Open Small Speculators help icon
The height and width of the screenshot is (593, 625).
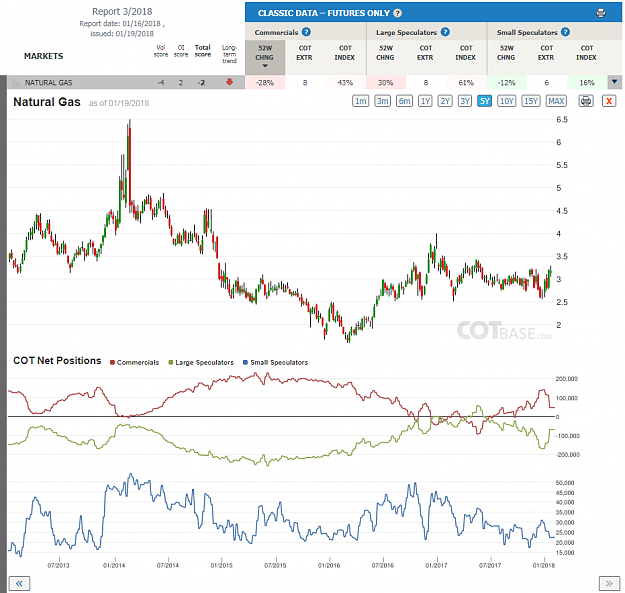coord(565,32)
